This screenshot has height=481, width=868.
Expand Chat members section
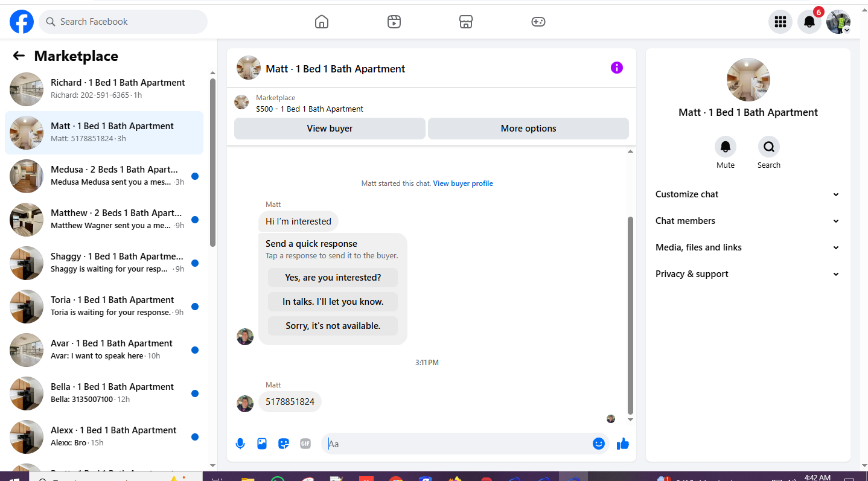(748, 221)
